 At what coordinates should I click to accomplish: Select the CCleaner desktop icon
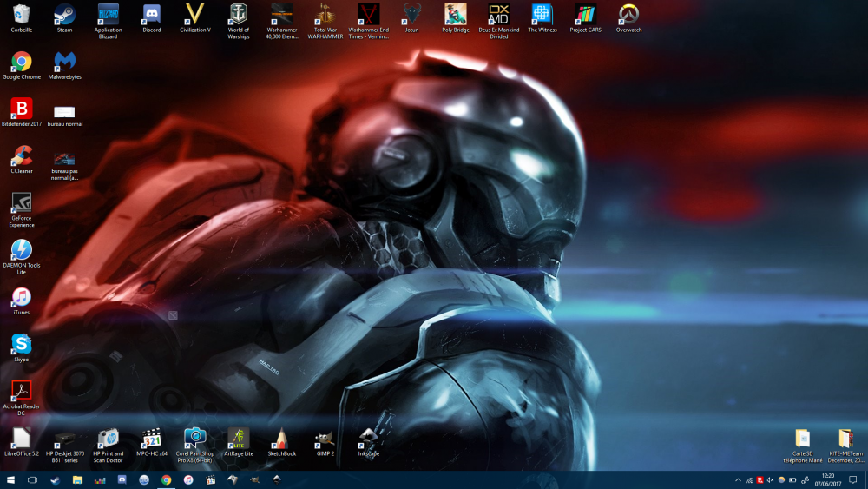pos(22,155)
